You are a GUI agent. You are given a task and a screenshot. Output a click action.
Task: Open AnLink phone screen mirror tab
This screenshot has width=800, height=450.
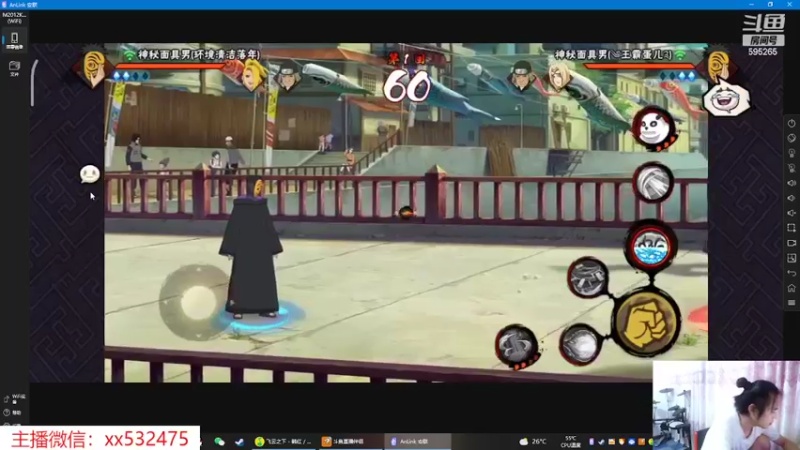(14, 40)
